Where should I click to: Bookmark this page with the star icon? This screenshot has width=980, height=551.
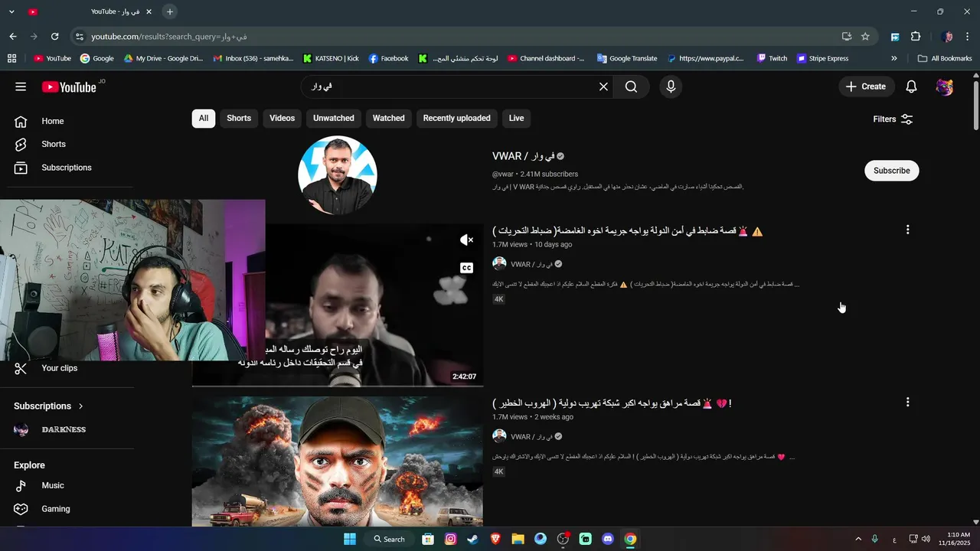click(865, 36)
